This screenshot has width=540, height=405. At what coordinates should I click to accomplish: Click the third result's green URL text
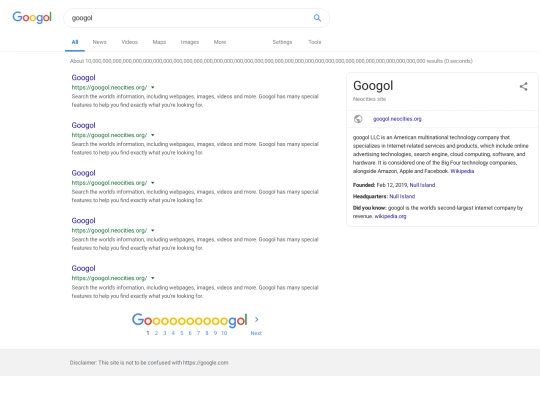pos(109,183)
